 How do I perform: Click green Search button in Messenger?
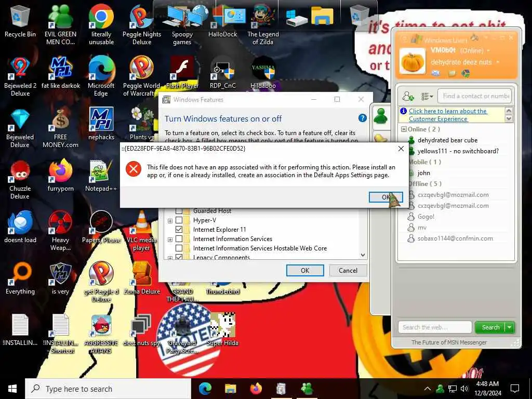pos(490,327)
